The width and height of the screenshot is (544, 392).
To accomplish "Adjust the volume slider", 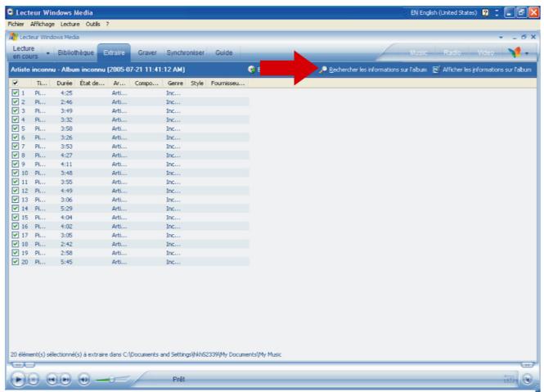I will click(x=112, y=380).
